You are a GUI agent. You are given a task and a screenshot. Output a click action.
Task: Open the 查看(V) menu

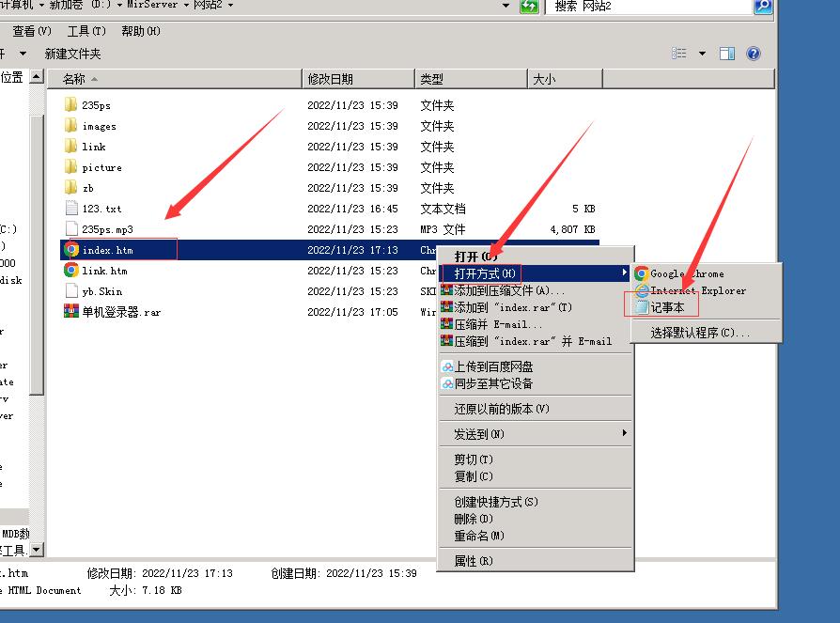(x=32, y=31)
